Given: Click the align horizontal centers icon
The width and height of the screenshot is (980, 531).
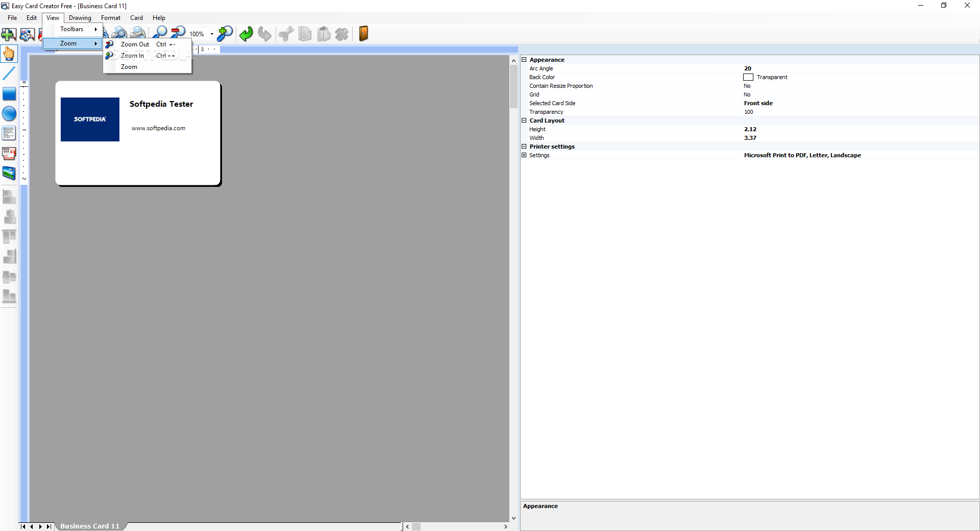Looking at the screenshot, I should click(x=9, y=216).
